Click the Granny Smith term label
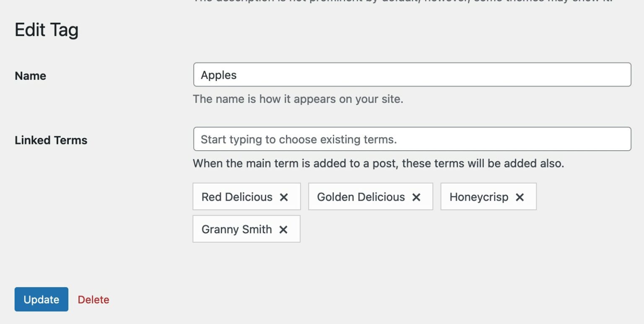Image resolution: width=644 pixels, height=324 pixels. click(236, 230)
